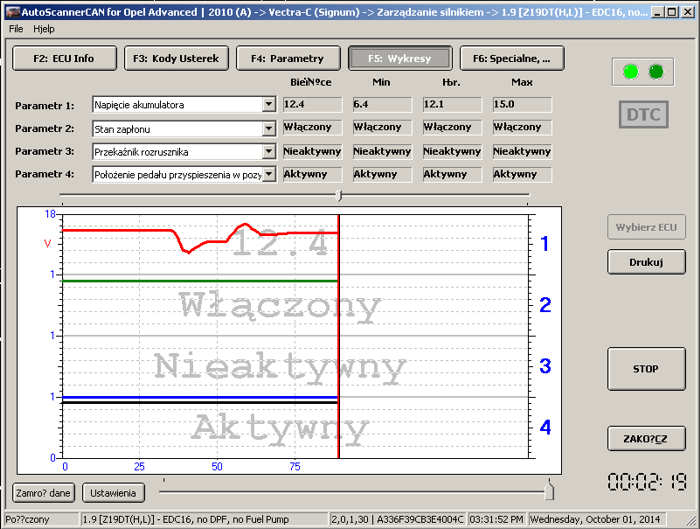The width and height of the screenshot is (700, 529).
Task: Open the Parametr 1 battery voltage dropdown
Action: [x=269, y=104]
